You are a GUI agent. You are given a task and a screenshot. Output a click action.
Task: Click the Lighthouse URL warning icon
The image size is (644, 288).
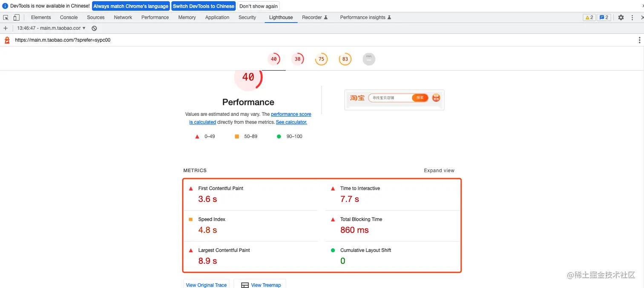7,40
